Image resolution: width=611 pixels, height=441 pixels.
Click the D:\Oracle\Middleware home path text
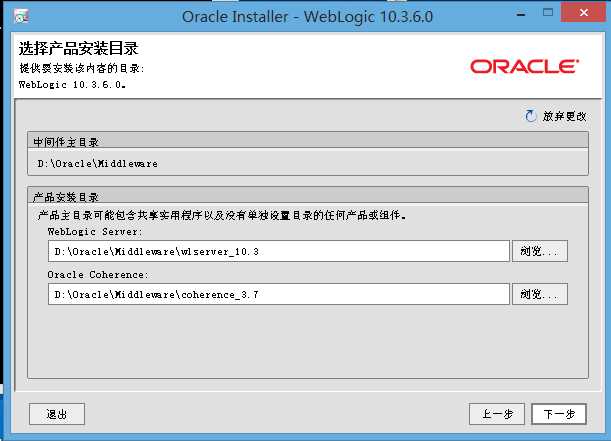[97, 164]
